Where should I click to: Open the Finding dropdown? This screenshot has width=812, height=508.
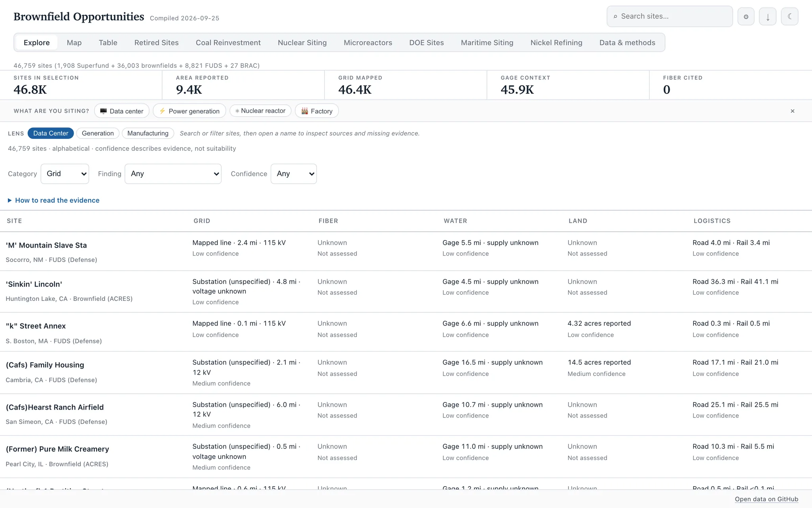click(x=173, y=174)
